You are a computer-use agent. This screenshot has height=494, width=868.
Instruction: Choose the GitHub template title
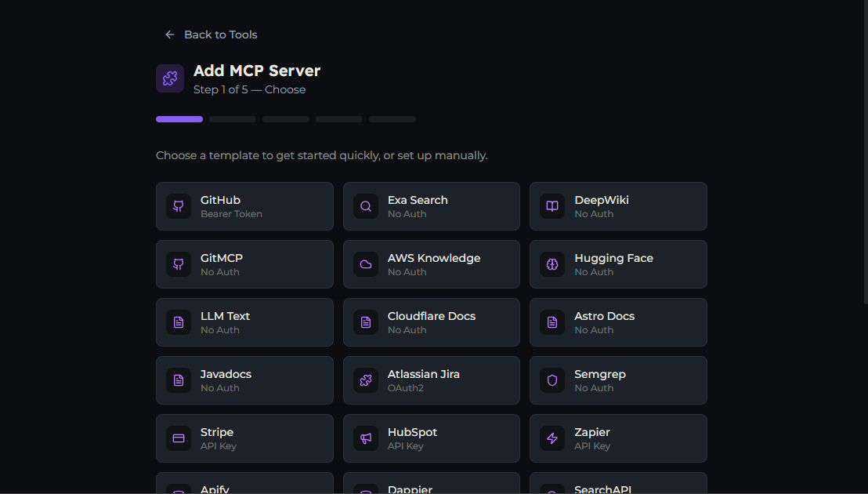point(220,200)
